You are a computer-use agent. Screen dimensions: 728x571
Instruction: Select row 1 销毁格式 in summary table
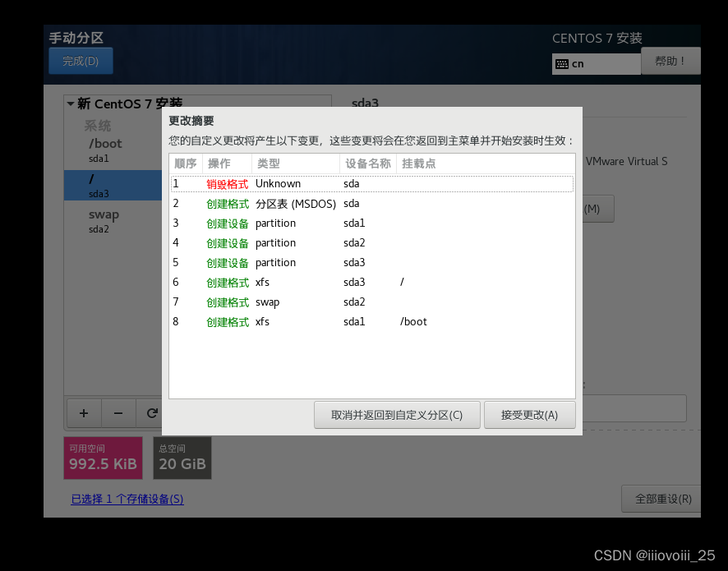point(288,183)
